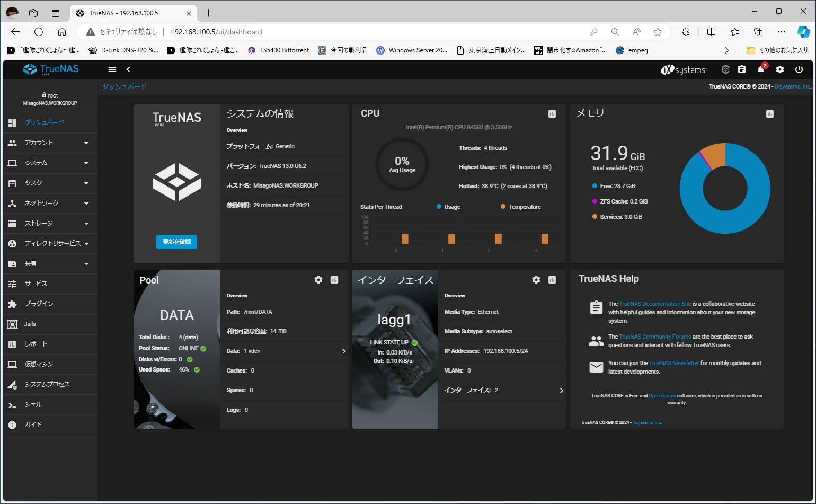Click the browser home button
The width and height of the screenshot is (816, 504).
(62, 32)
